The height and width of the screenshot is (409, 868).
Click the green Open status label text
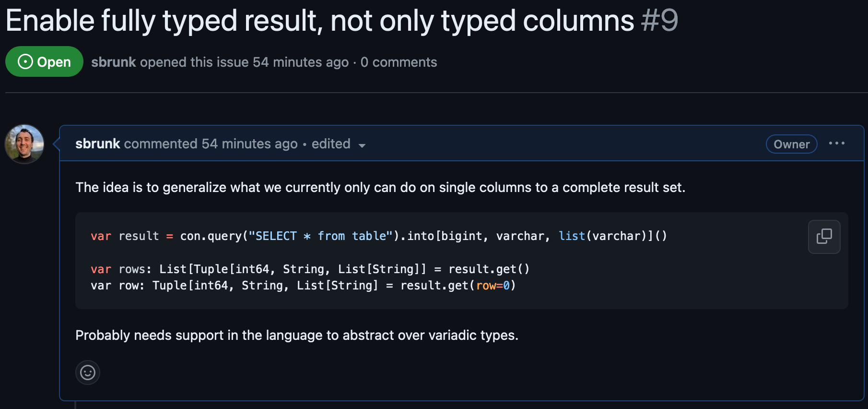click(x=54, y=62)
